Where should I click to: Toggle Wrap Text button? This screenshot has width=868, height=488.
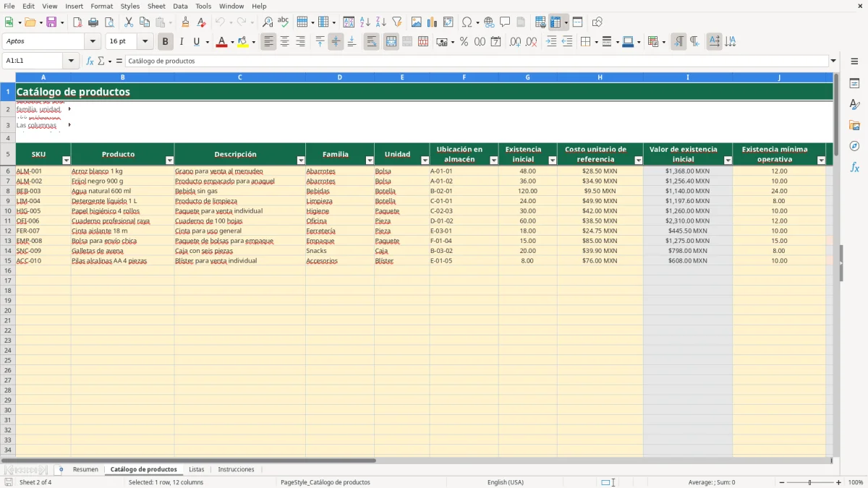point(372,42)
